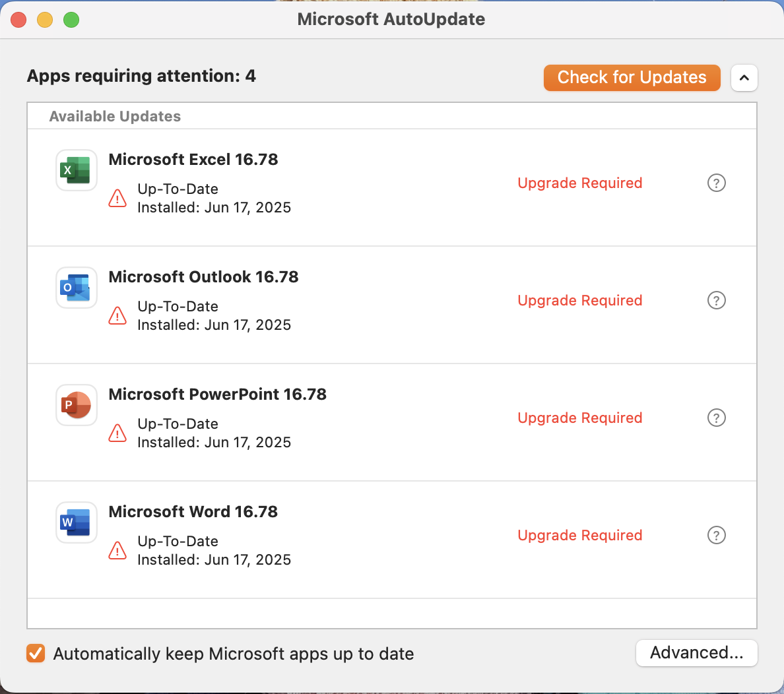Check for Updates now
Viewport: 784px width, 694px height.
pyautogui.click(x=632, y=77)
